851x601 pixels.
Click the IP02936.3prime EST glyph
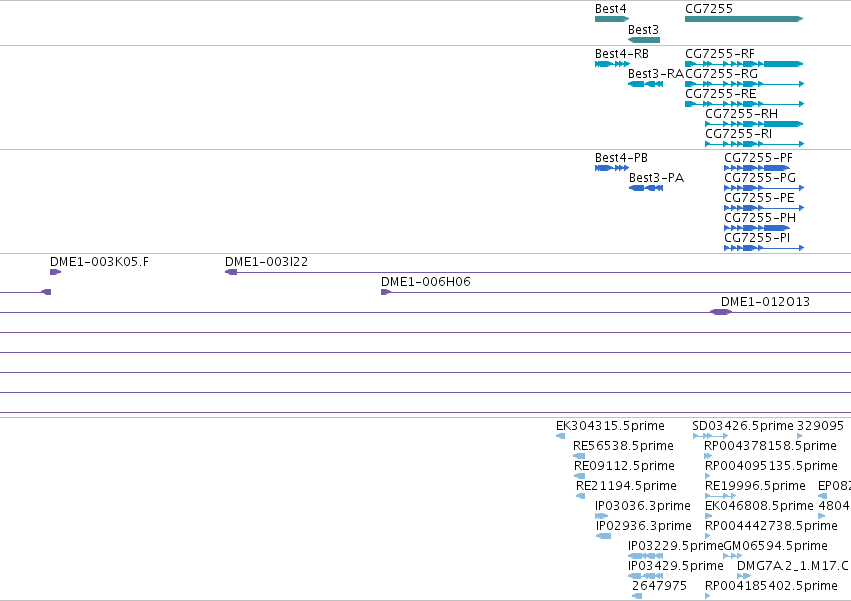(x=604, y=536)
